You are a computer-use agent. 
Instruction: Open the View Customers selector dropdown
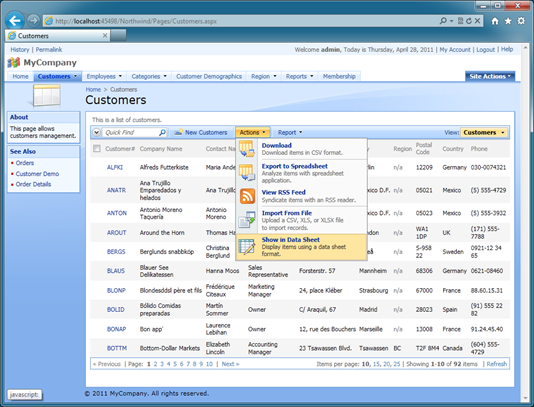(x=484, y=132)
